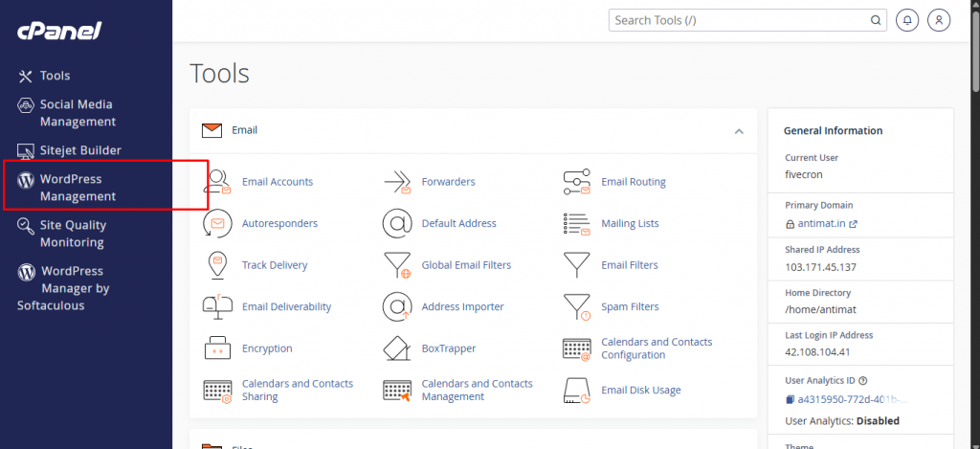
Task: Copy User Analytics ID with the copy icon
Action: click(x=790, y=399)
